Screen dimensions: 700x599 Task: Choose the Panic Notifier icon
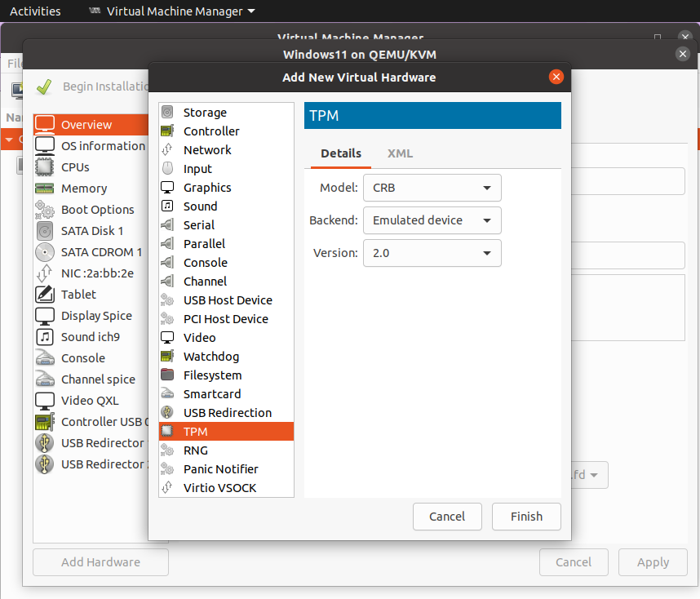point(167,468)
